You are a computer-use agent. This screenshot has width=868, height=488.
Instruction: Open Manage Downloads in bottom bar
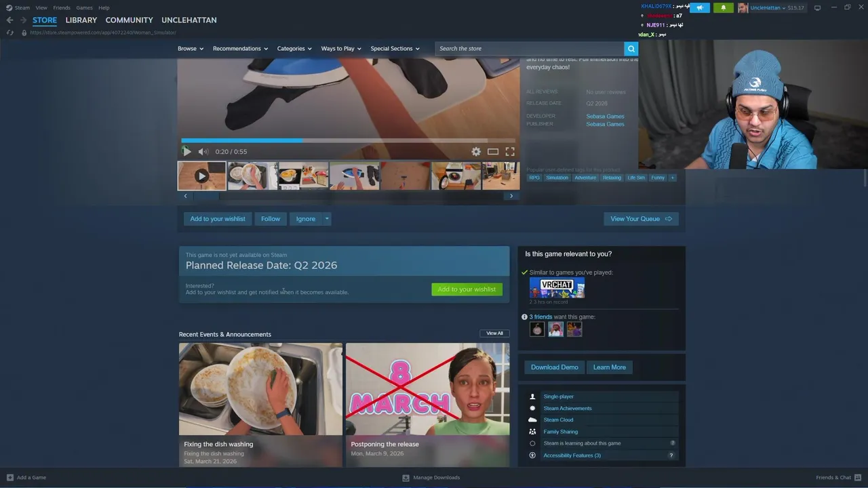[431, 478]
